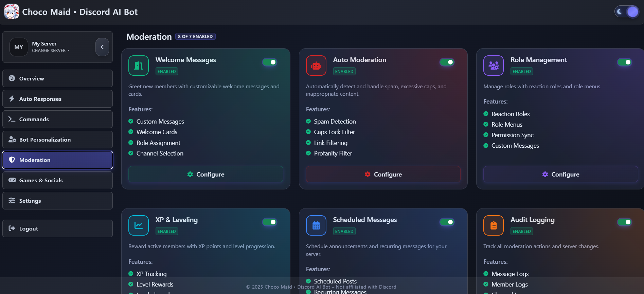Disable the Auto Moderation toggle
644x294 pixels.
447,62
